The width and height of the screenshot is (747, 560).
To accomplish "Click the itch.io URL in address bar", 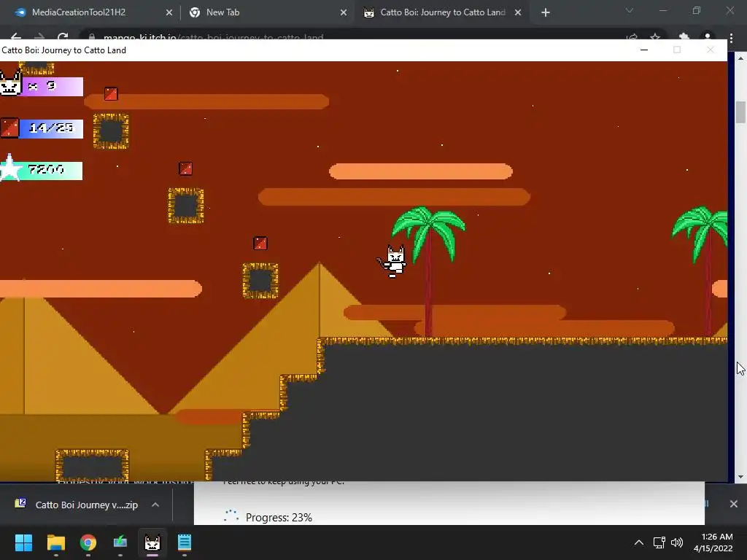I will [214, 37].
